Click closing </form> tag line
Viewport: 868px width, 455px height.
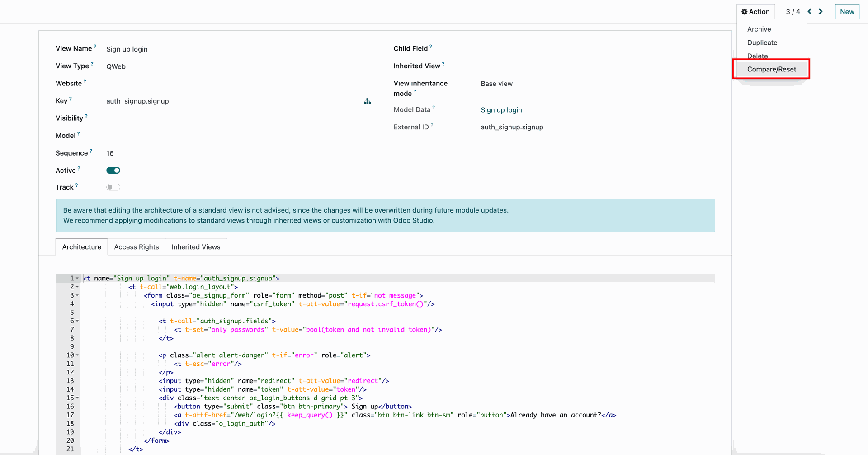point(156,441)
